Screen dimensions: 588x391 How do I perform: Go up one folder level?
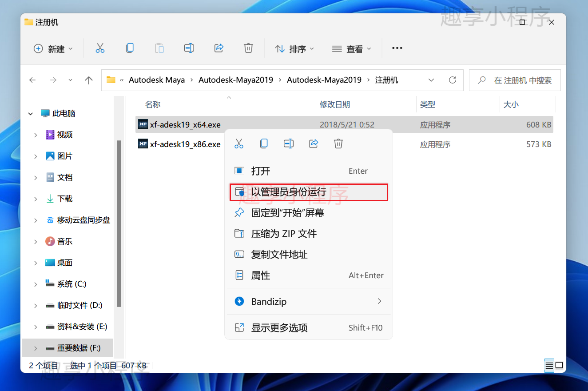[x=89, y=80]
